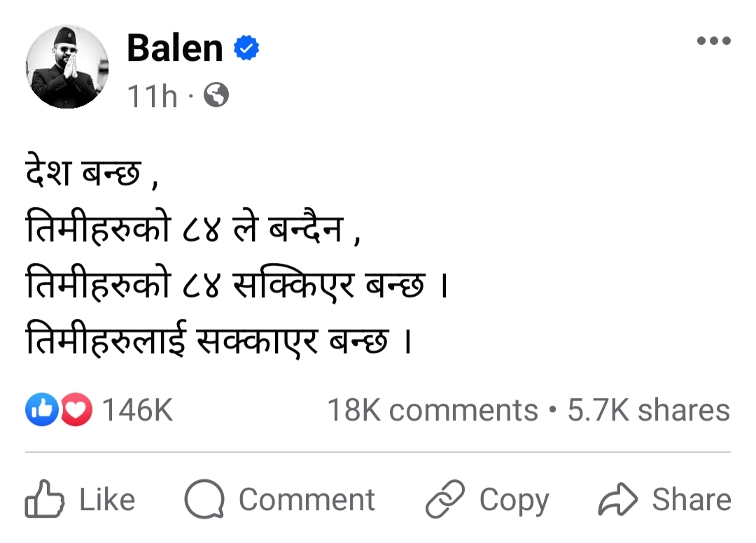Click the red heart reaction icon
The image size is (756, 543).
[x=76, y=409]
